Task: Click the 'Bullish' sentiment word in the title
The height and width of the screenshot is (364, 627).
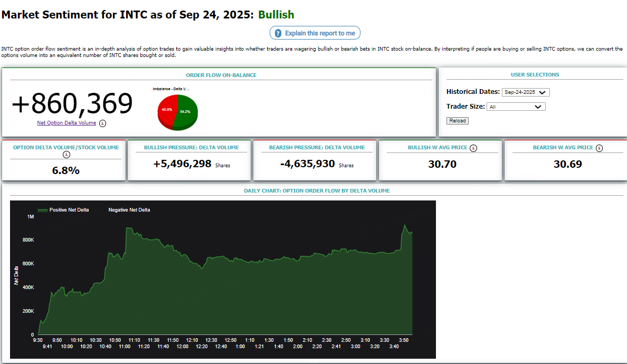Action: [x=276, y=15]
